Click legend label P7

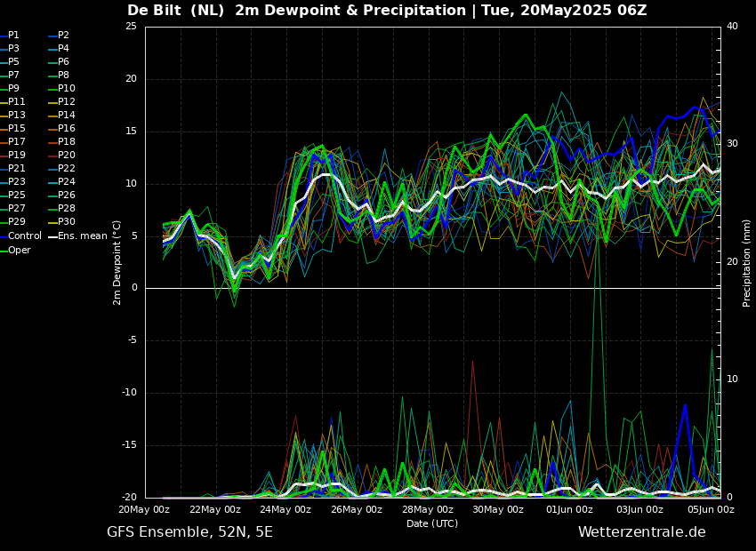click(10, 76)
